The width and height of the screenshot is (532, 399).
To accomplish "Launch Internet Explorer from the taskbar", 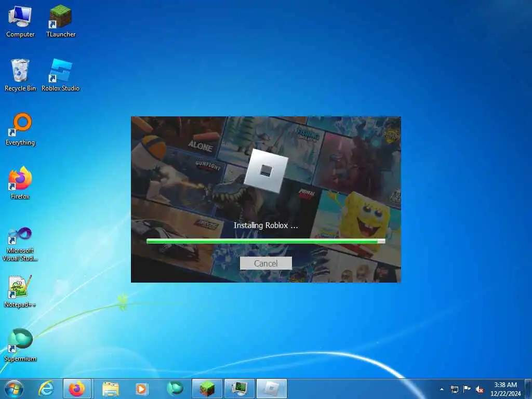I will coord(46,389).
